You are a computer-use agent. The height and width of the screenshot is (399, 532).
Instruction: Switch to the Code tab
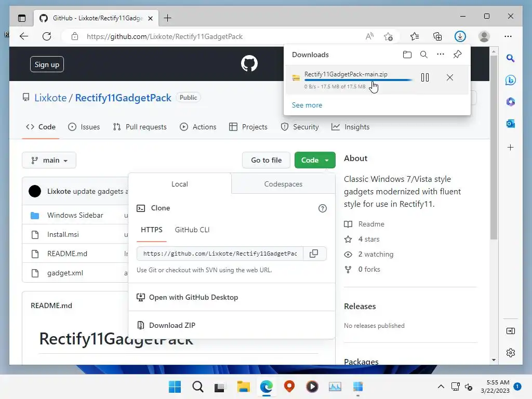tap(41, 127)
